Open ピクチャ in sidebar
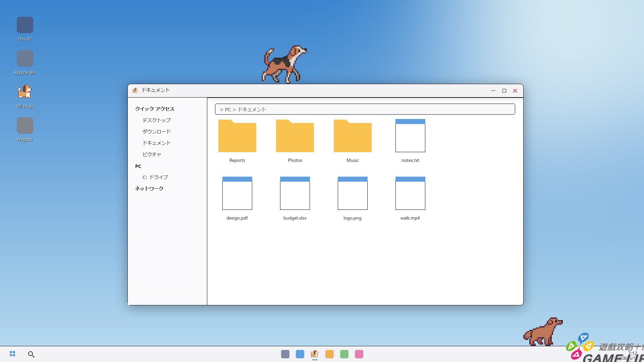644x362 pixels. [152, 154]
